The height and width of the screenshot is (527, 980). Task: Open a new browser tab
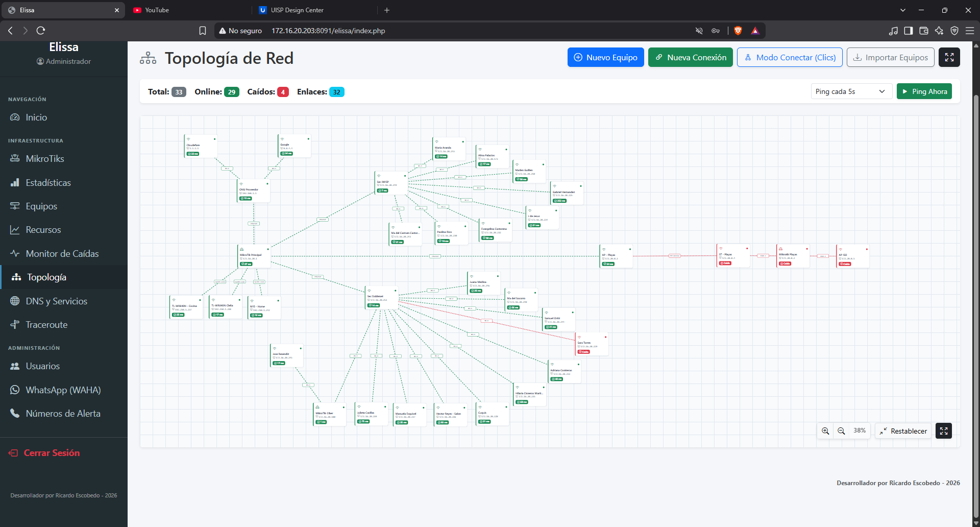coord(387,10)
